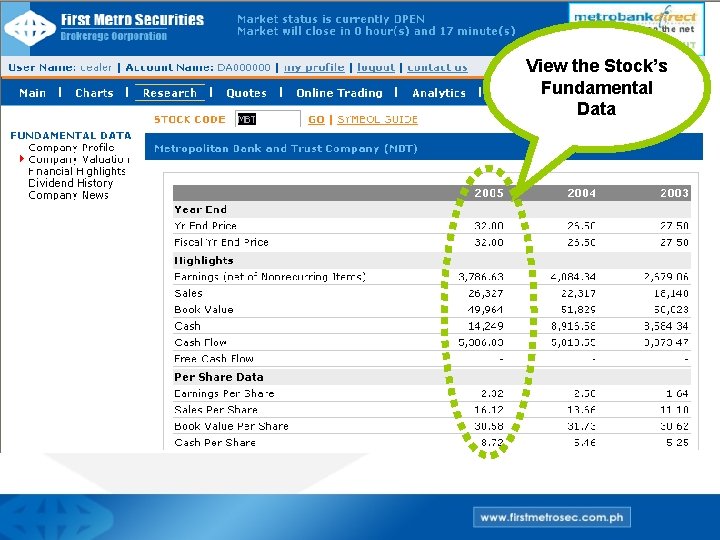This screenshot has height=540, width=720.
Task: Click the 2003 Yr End Price 27.50
Action: 674,226
